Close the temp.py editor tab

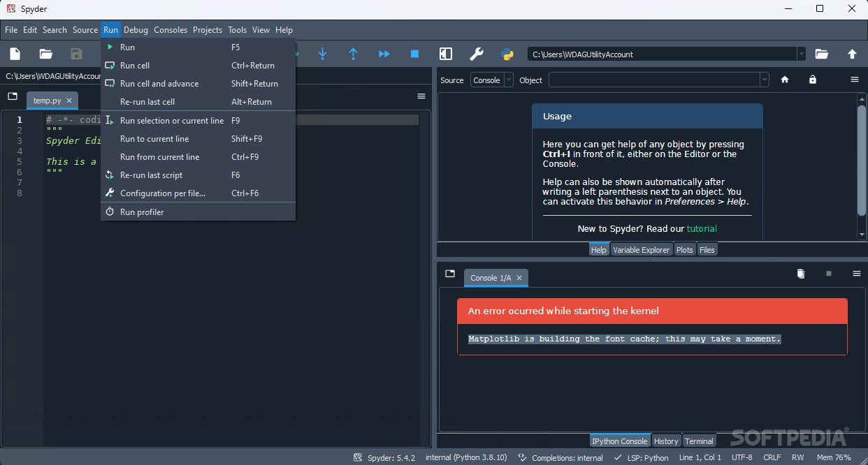click(x=69, y=101)
